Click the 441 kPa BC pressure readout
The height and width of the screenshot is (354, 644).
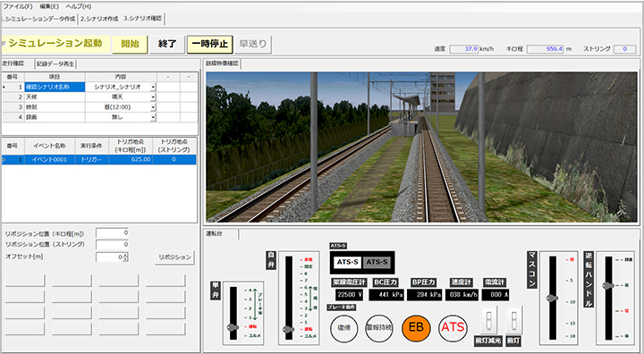tap(386, 294)
